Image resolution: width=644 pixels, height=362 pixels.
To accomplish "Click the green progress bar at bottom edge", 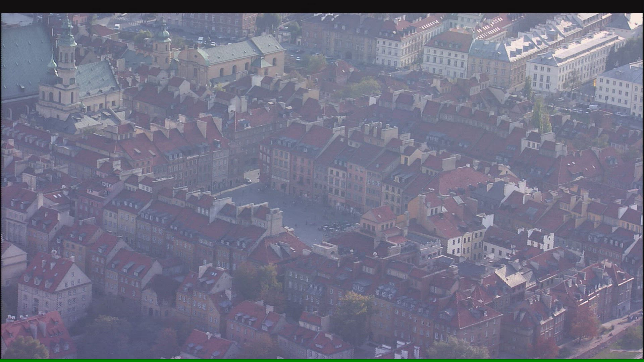I will 322,360.
